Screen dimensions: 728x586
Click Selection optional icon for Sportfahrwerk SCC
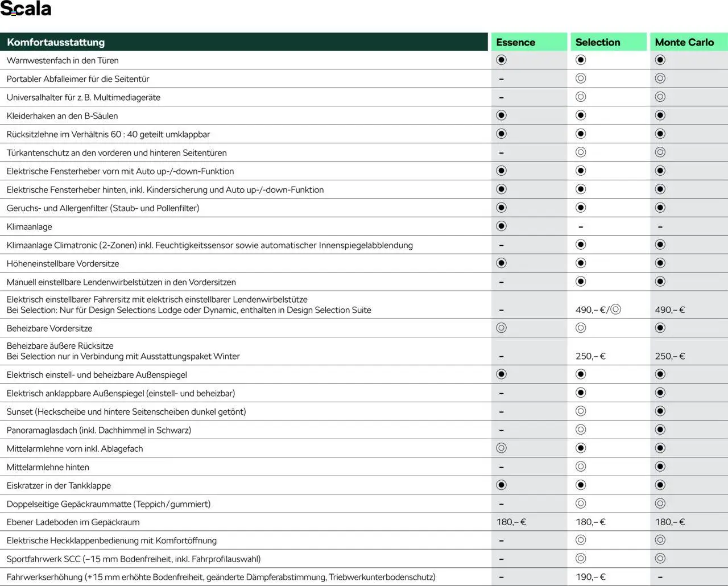(581, 559)
